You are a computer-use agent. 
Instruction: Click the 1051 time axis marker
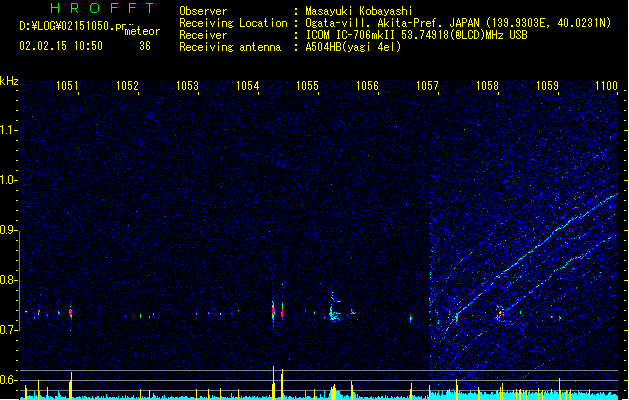(67, 85)
